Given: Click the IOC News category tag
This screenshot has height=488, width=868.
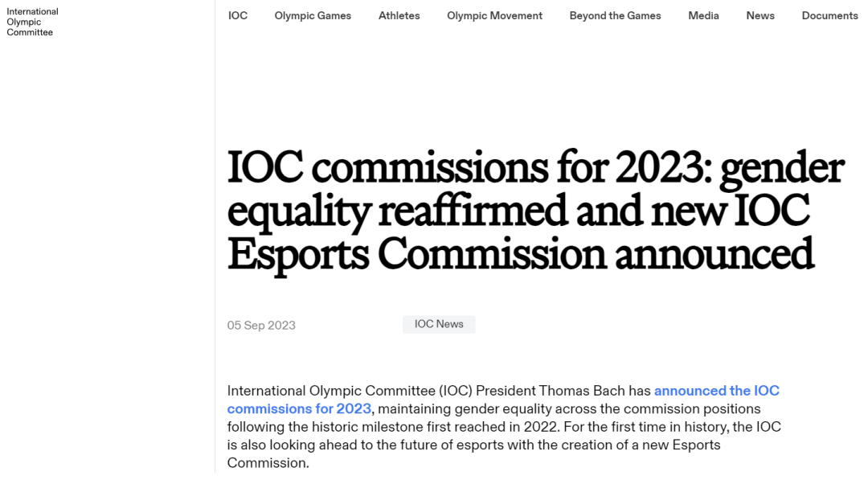Looking at the screenshot, I should click(x=439, y=324).
